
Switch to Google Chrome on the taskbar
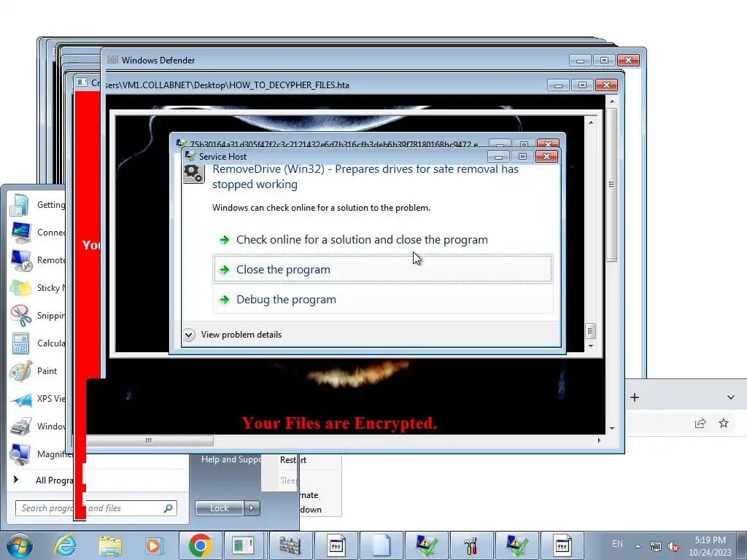point(200,545)
